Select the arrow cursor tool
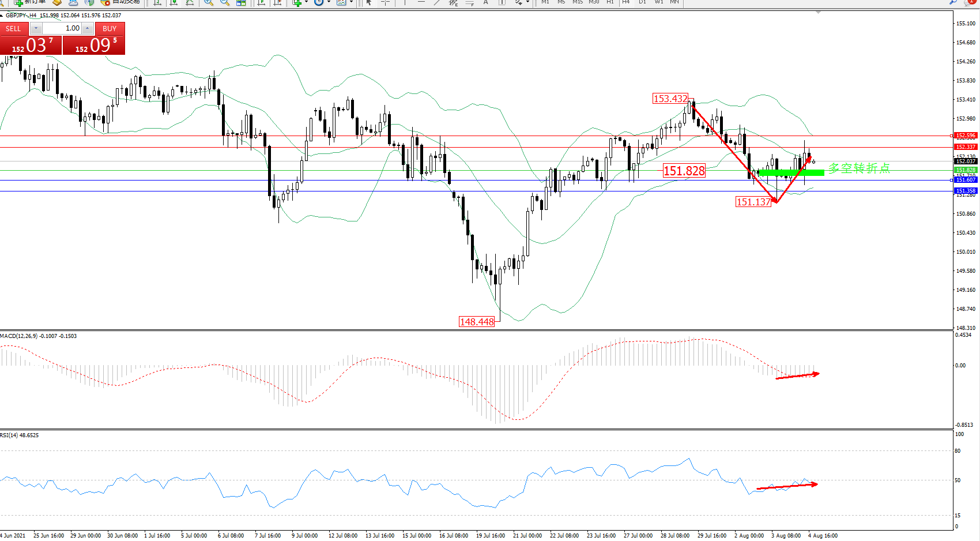The width and height of the screenshot is (980, 541). tap(369, 2)
